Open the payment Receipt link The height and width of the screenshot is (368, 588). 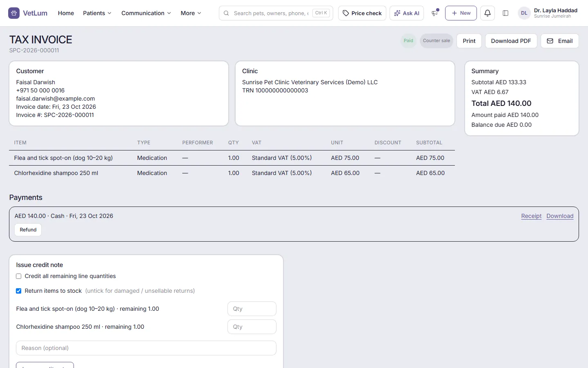pos(531,216)
